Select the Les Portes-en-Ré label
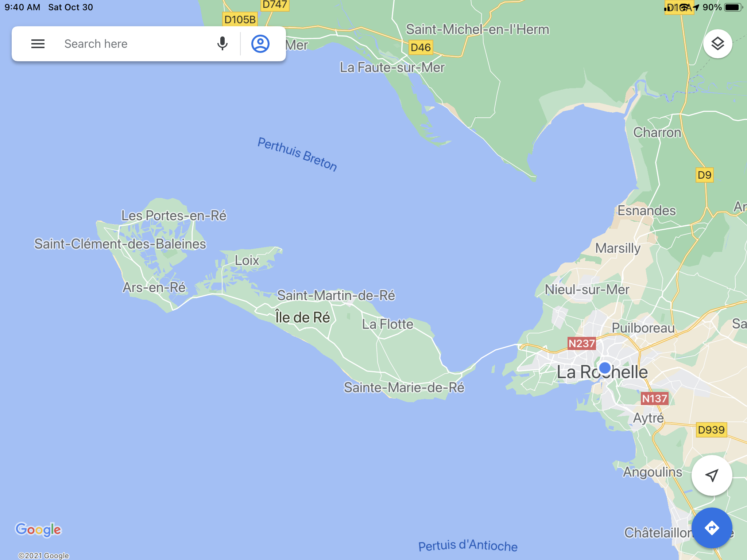Image resolution: width=747 pixels, height=560 pixels. pos(174,215)
